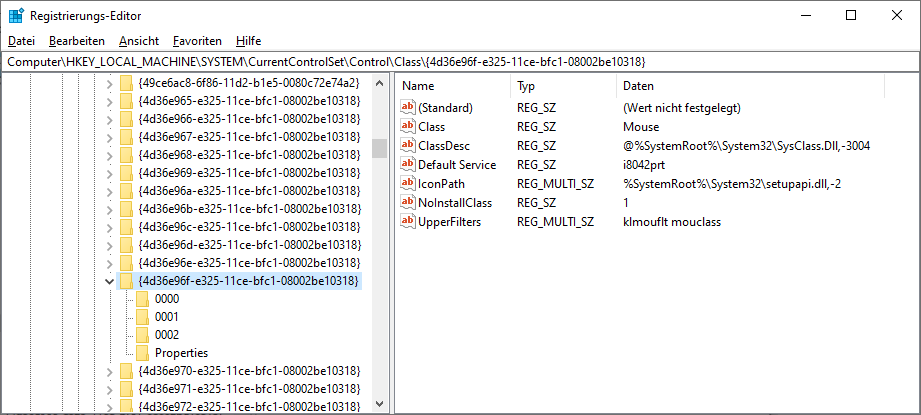921x415 pixels.
Task: Open the Ansicht menu
Action: click(x=138, y=41)
